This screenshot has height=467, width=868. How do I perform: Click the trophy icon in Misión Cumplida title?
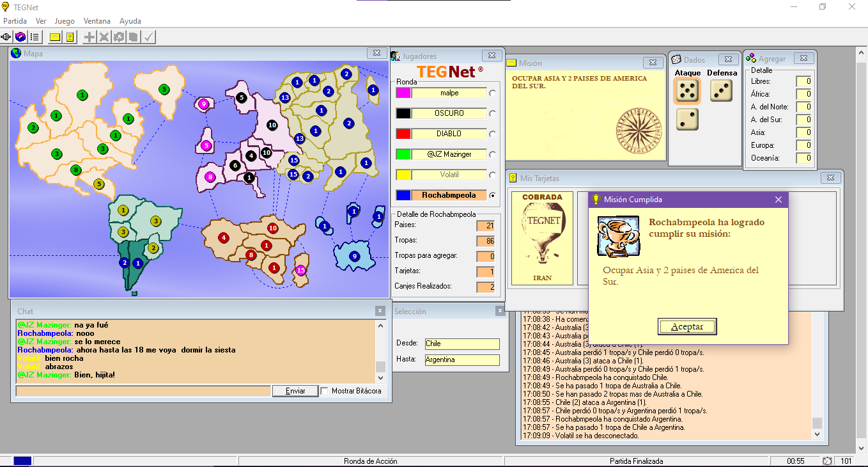click(x=596, y=199)
